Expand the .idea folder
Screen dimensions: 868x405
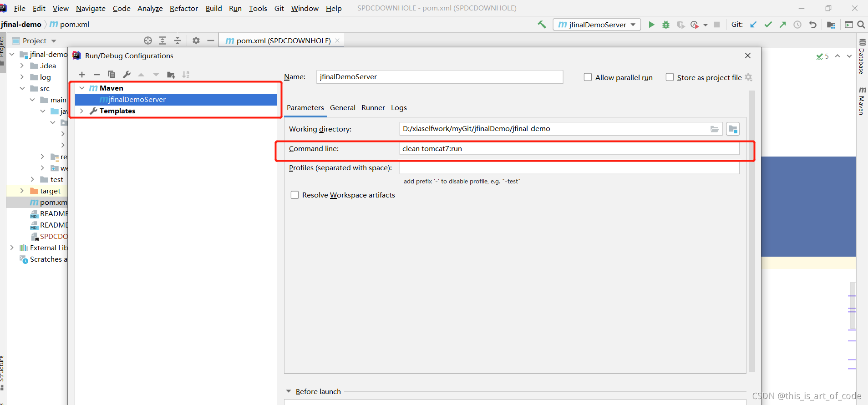(22, 66)
